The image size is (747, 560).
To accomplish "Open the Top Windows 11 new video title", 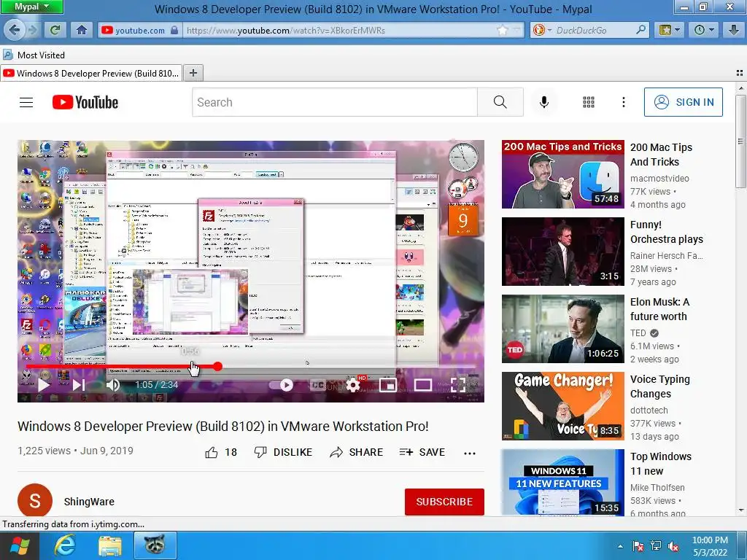I will (x=661, y=464).
